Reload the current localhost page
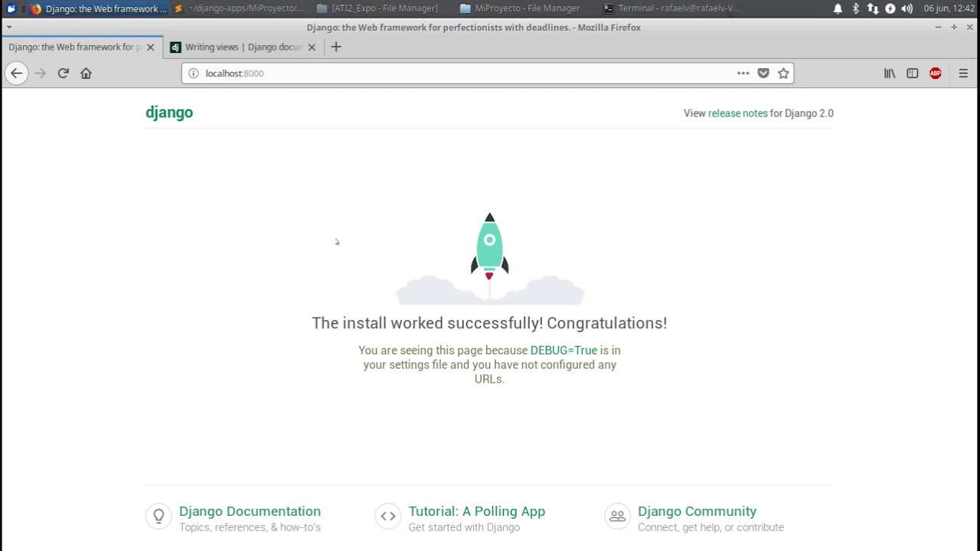This screenshot has height=551, width=980. click(64, 73)
